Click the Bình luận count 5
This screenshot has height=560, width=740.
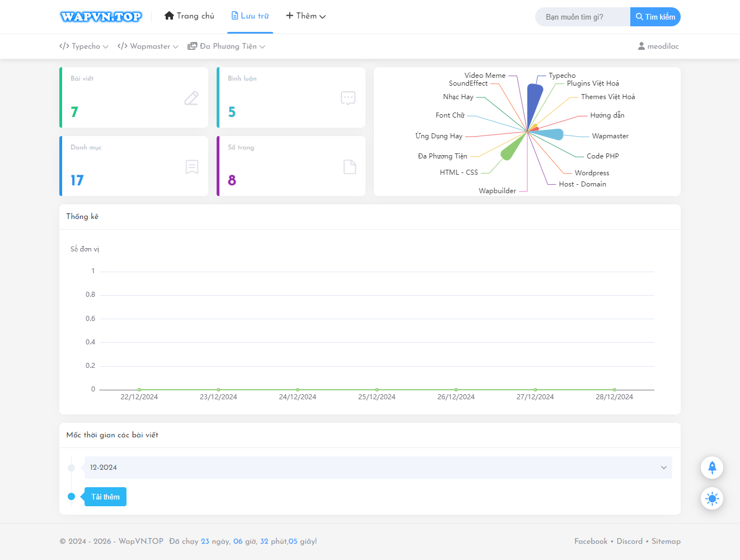pos(232,112)
